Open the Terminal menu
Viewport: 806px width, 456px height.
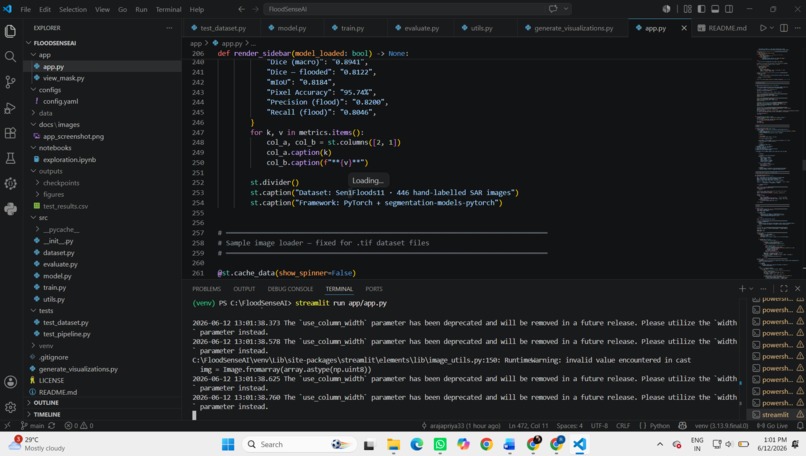[x=168, y=9]
